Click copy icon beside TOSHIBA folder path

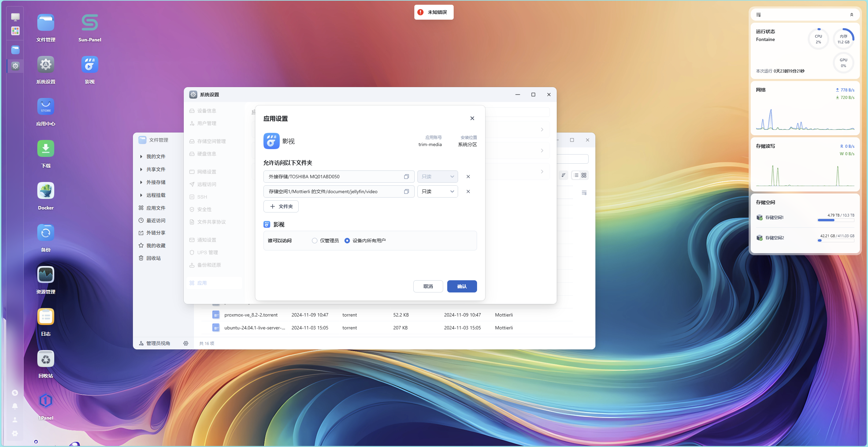(x=406, y=177)
